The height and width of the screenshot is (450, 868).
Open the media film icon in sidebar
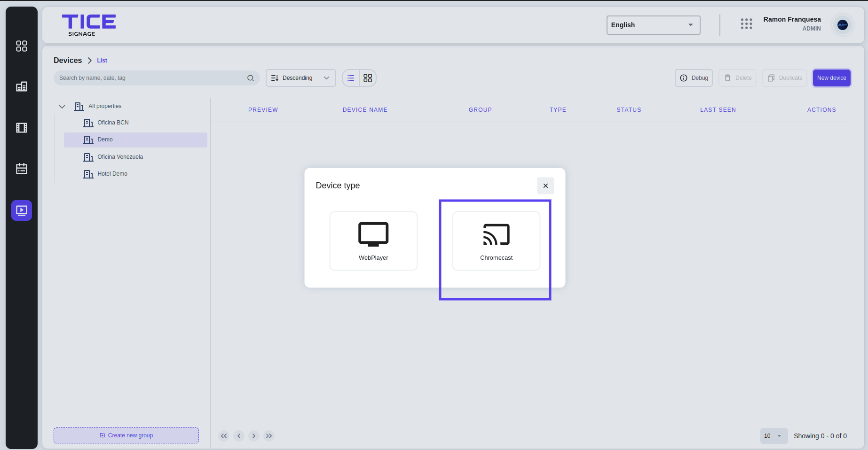(22, 128)
